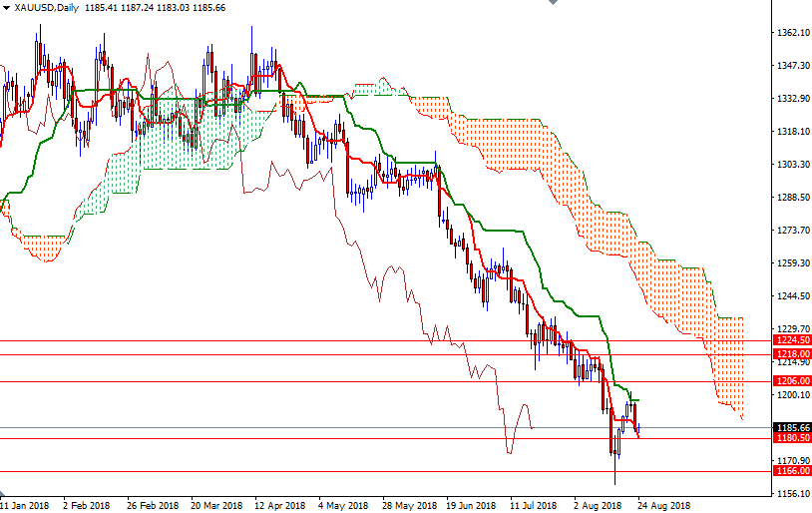Select the 1166.00 red price label
812x513 pixels.
tap(793, 471)
